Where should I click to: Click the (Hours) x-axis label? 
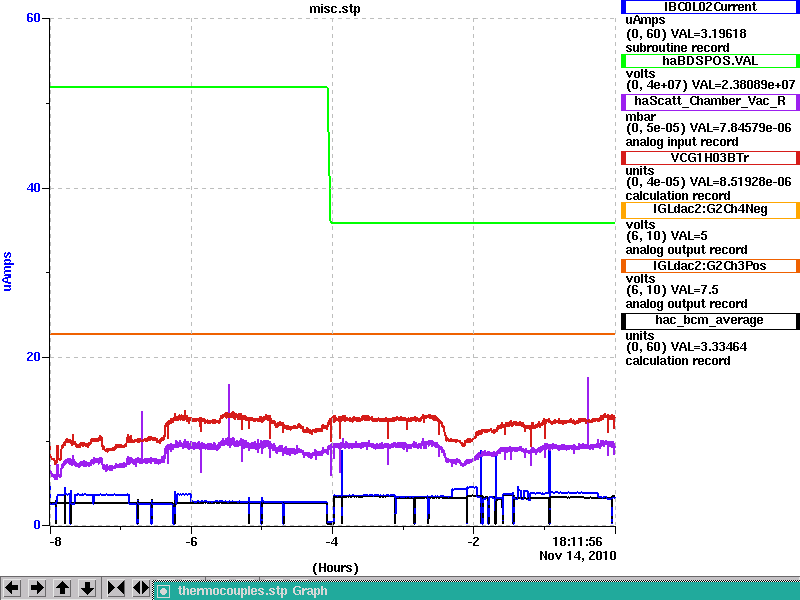(x=335, y=568)
